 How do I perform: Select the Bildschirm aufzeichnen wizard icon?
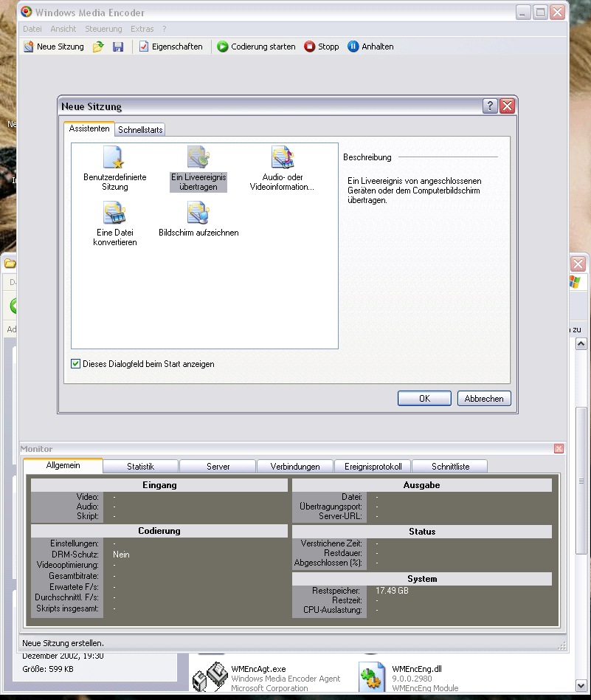[x=198, y=219]
